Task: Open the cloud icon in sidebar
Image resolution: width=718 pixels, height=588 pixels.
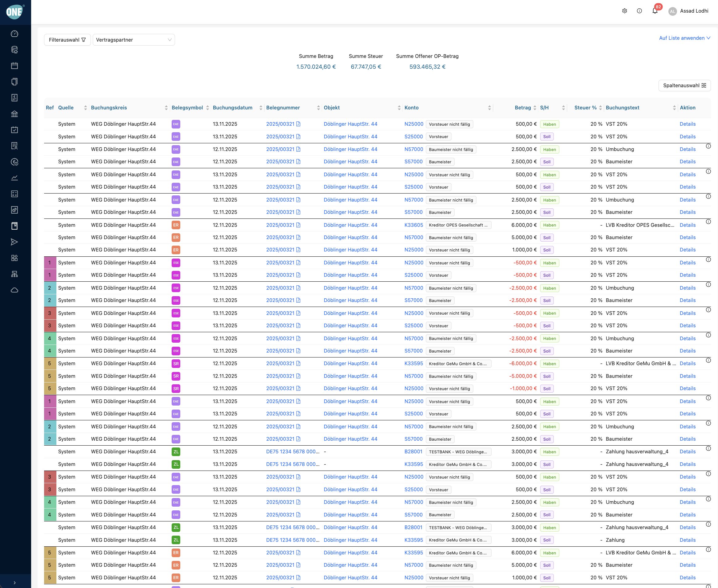Action: (x=14, y=290)
